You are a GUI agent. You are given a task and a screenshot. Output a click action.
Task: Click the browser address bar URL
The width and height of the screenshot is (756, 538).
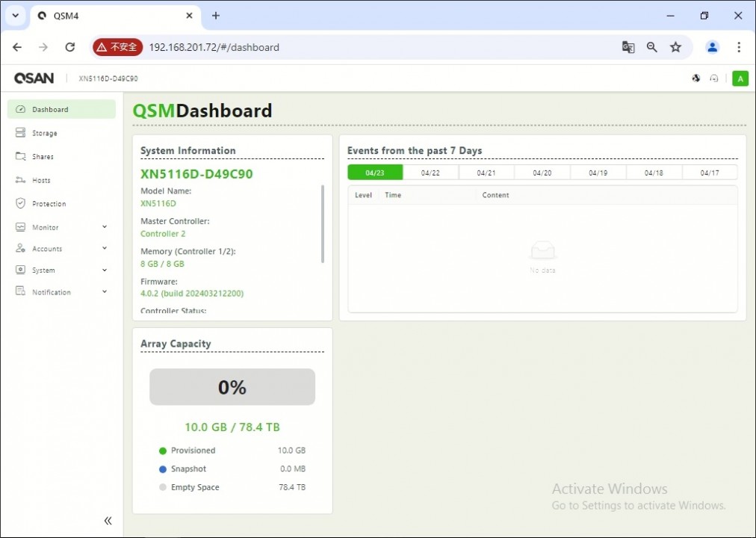pyautogui.click(x=214, y=47)
